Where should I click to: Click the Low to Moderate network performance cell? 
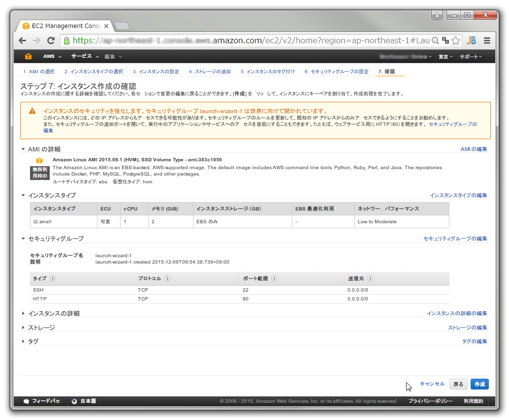(x=402, y=221)
